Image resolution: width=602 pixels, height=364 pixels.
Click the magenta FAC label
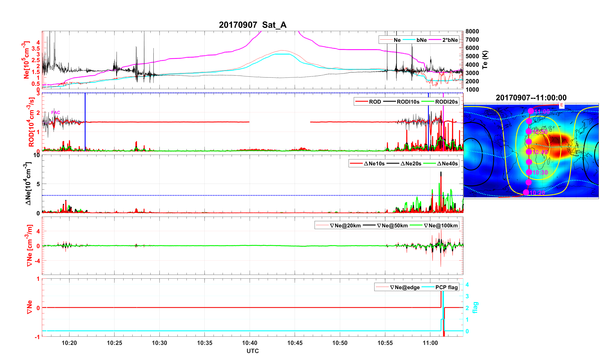(55, 112)
